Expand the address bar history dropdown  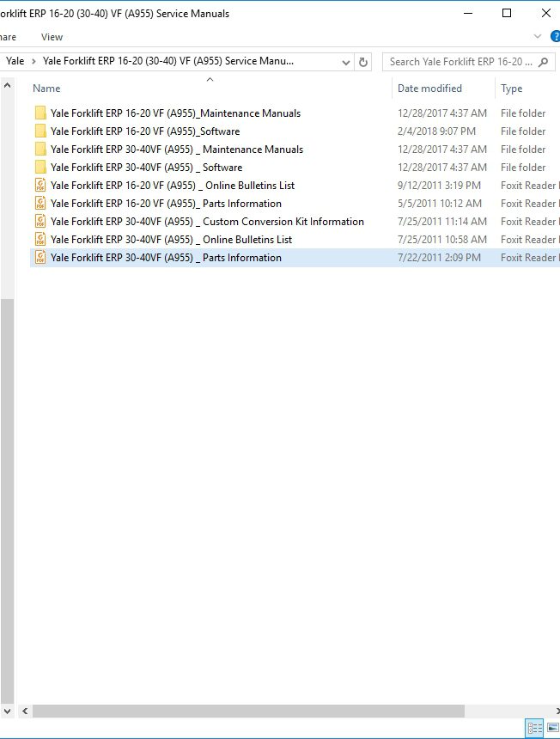point(345,62)
